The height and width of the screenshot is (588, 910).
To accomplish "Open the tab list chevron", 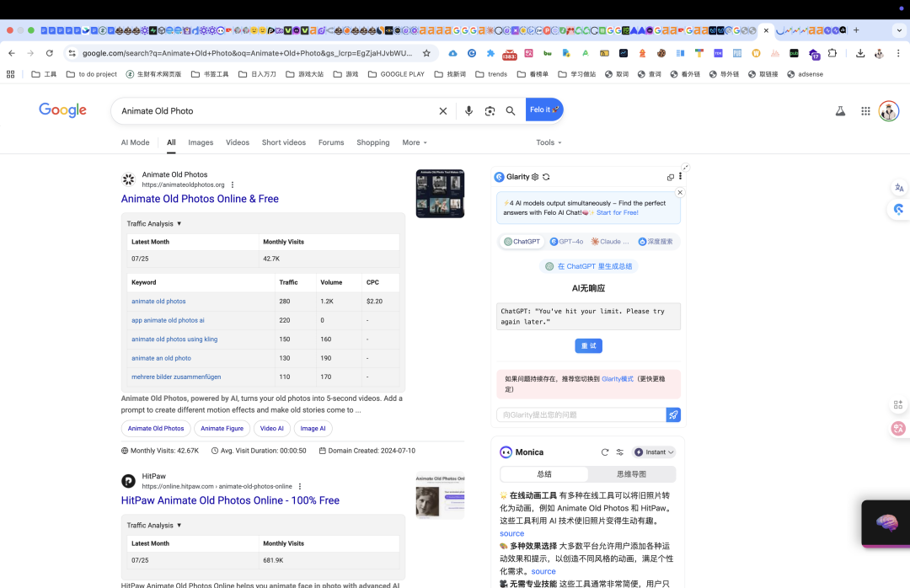I will (900, 30).
